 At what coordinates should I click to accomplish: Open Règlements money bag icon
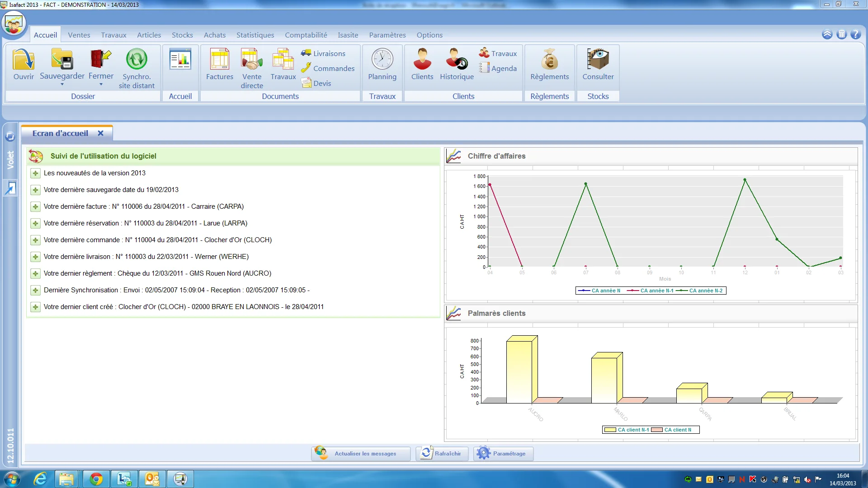click(x=550, y=60)
